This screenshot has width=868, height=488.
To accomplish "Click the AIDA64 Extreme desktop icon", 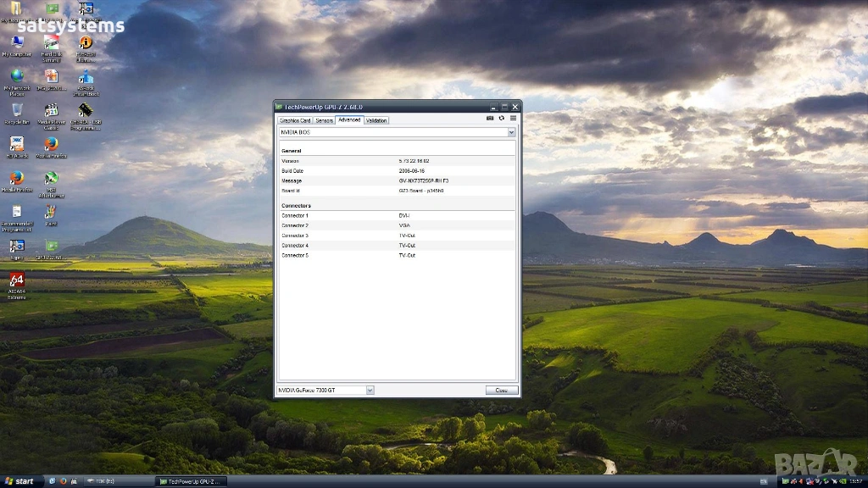I will 16,280.
